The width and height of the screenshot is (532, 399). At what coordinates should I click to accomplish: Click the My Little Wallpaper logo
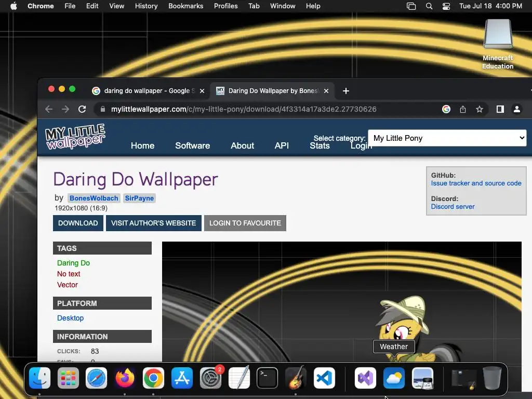[75, 137]
